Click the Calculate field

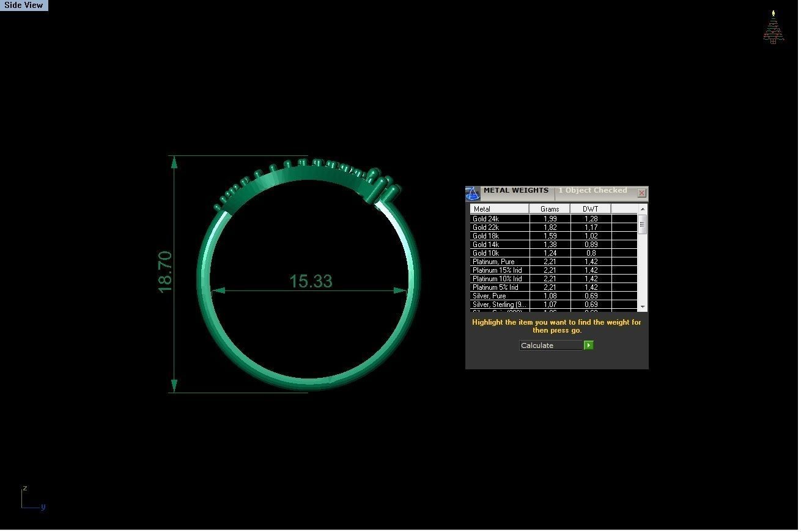click(552, 345)
